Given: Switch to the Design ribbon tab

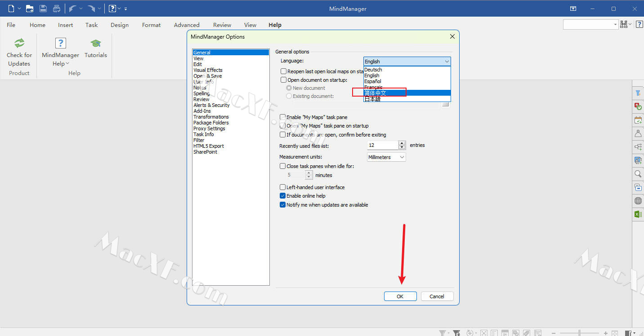Looking at the screenshot, I should tap(119, 25).
